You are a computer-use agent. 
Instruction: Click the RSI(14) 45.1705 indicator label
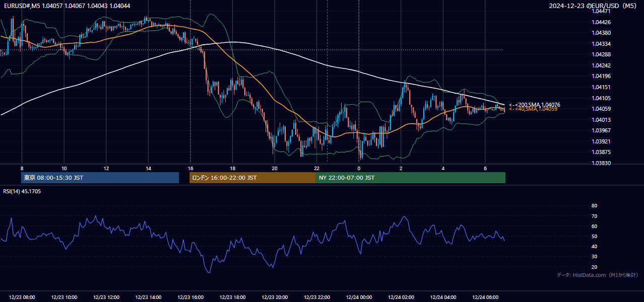click(x=22, y=191)
